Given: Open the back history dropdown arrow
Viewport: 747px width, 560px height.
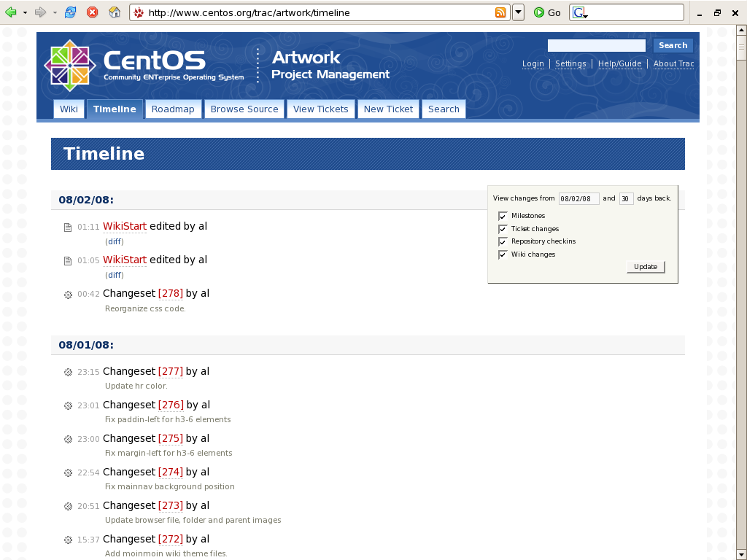Looking at the screenshot, I should 25,13.
